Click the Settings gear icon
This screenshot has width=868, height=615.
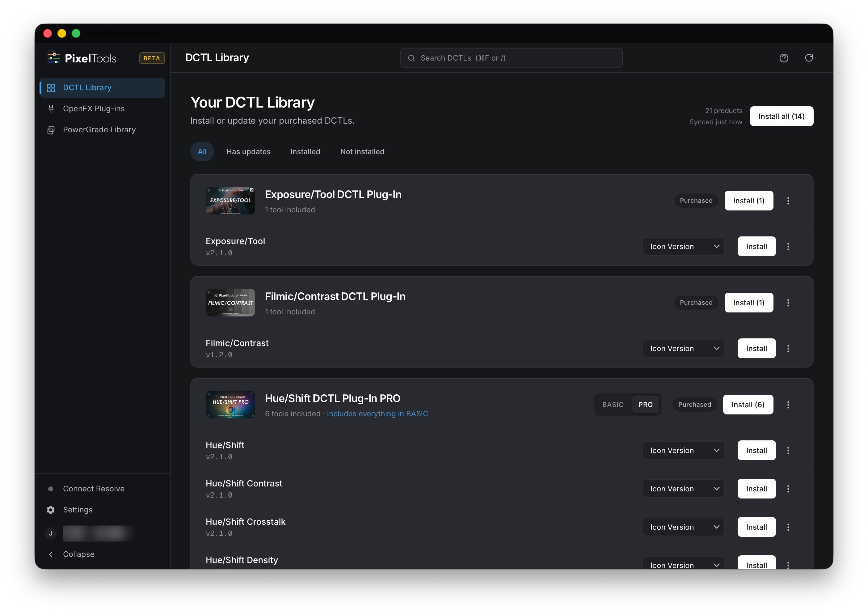(x=51, y=510)
